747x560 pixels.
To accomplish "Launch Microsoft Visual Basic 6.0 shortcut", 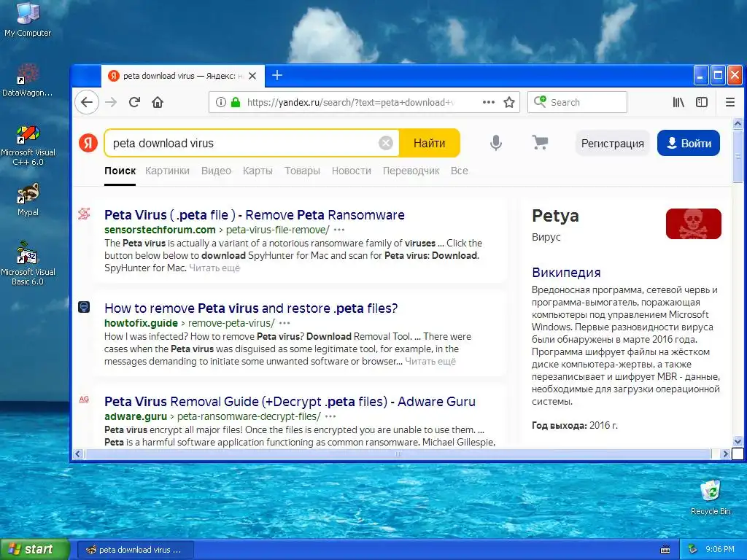I will [x=28, y=263].
